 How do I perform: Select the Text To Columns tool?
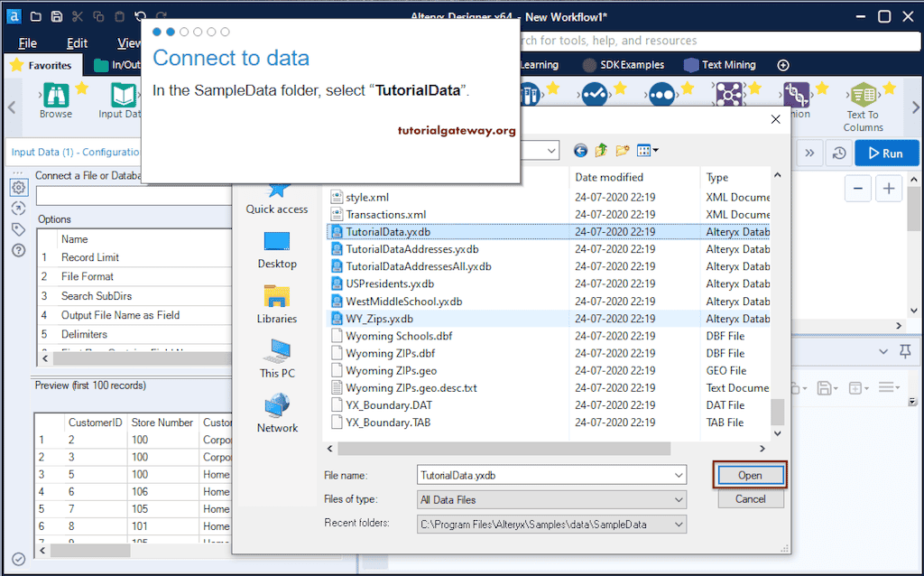click(864, 107)
